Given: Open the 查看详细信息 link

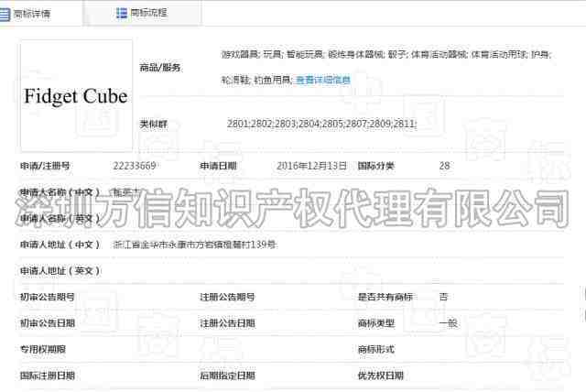Looking at the screenshot, I should click(x=323, y=80).
